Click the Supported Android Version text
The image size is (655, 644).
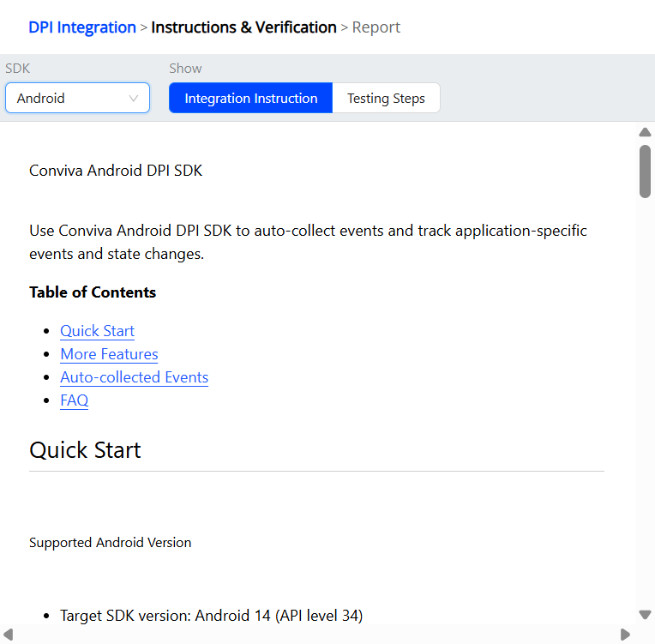pos(110,543)
